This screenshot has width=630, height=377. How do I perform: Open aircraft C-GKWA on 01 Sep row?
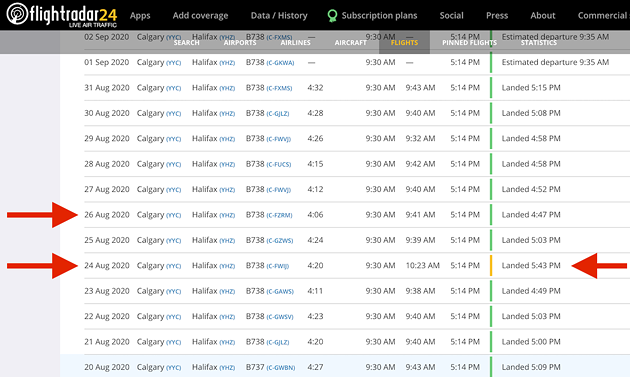tap(280, 63)
